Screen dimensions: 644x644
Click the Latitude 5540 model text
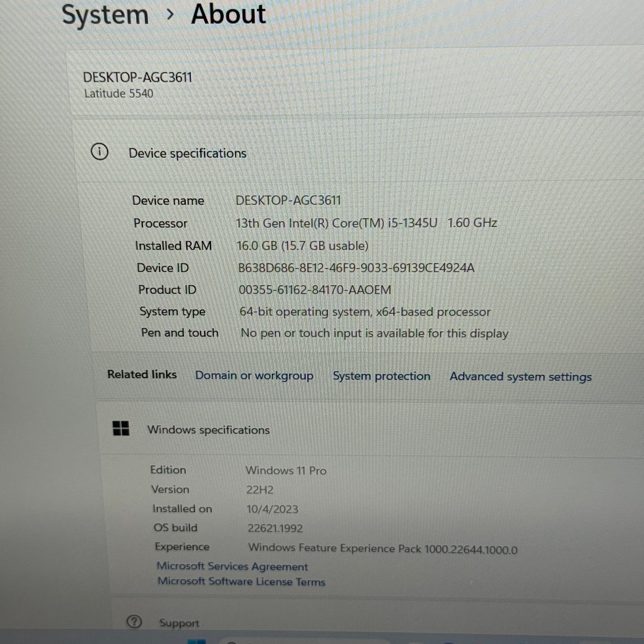point(119,94)
